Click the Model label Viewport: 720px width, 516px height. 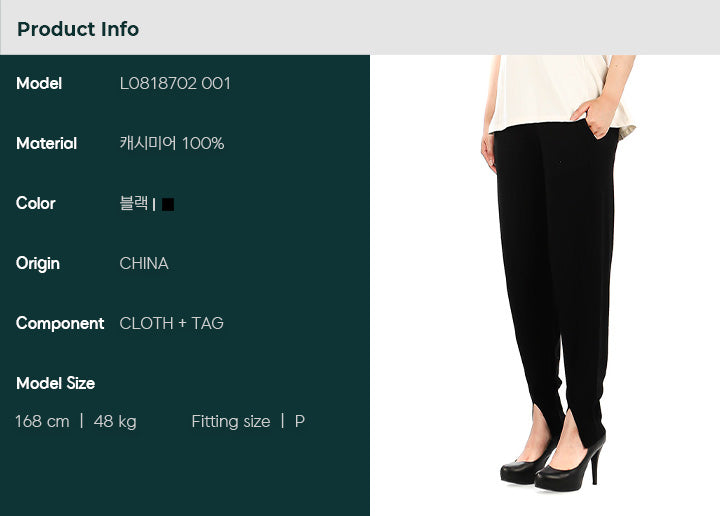39,84
